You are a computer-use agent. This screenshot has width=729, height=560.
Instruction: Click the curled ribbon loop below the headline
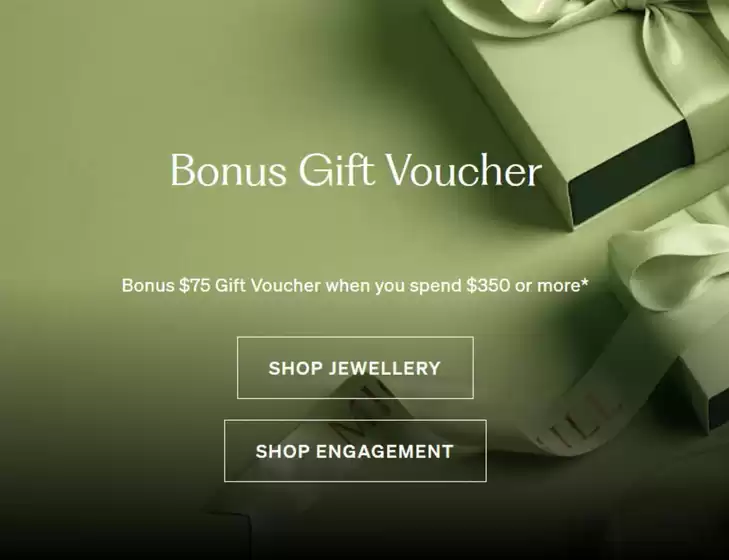[669, 265]
